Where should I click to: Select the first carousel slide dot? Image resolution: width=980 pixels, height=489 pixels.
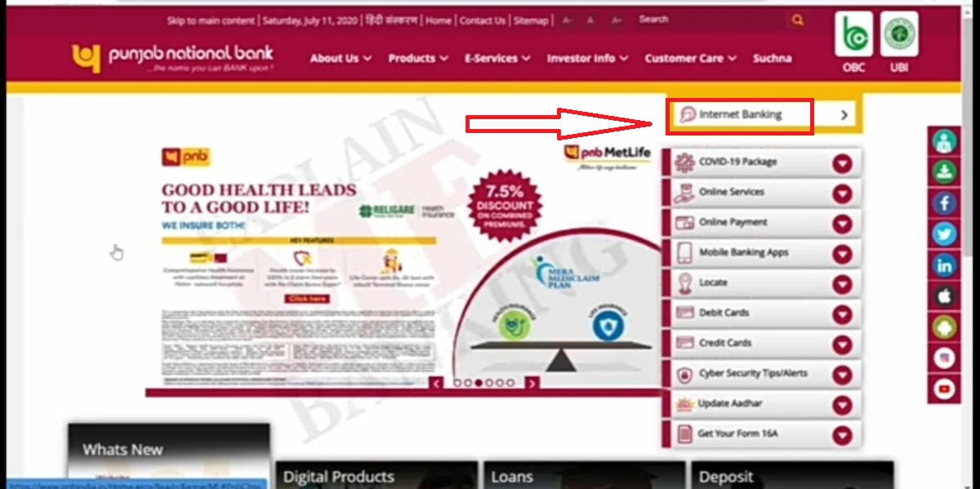click(457, 382)
